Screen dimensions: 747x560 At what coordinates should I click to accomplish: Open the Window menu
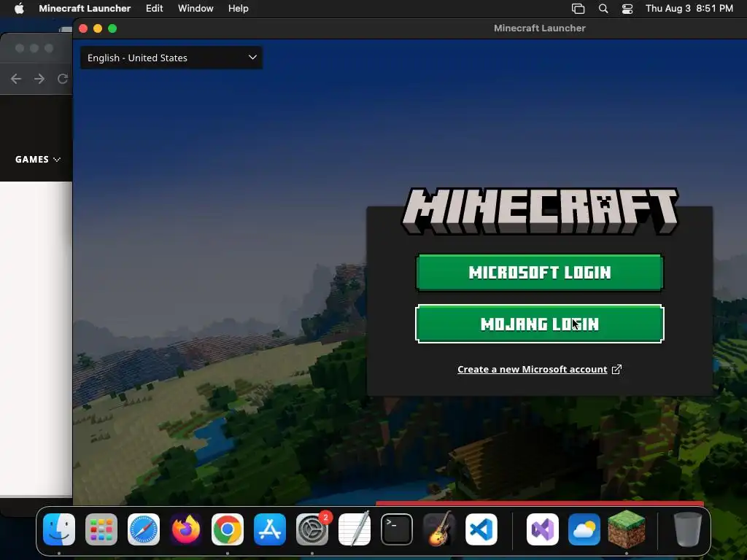tap(196, 9)
